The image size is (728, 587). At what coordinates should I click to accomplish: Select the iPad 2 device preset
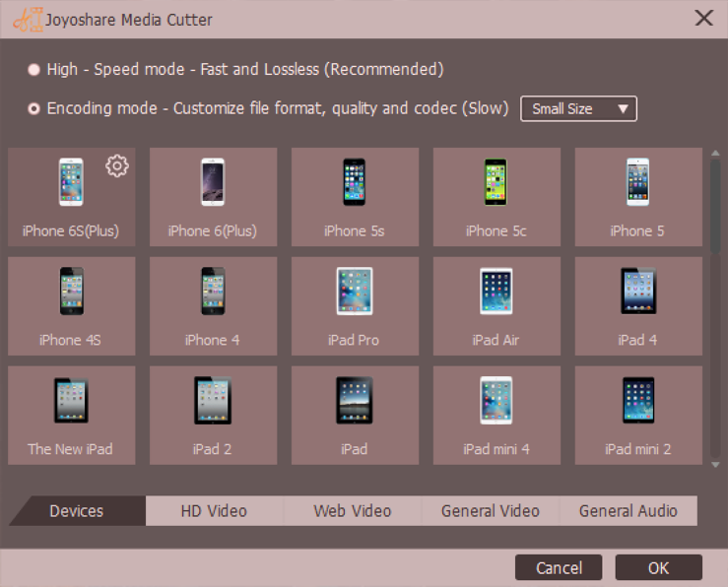[213, 416]
